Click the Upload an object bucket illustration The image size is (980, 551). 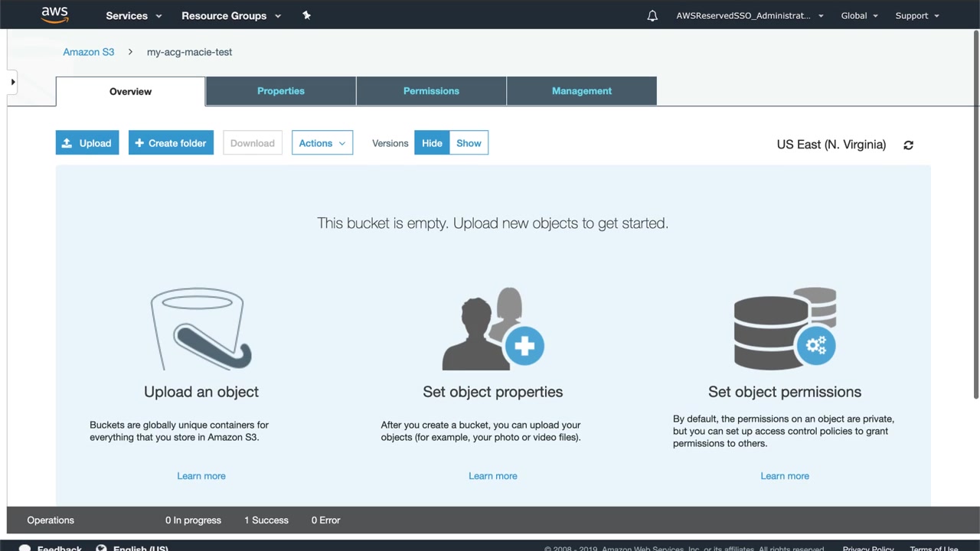pyautogui.click(x=201, y=329)
